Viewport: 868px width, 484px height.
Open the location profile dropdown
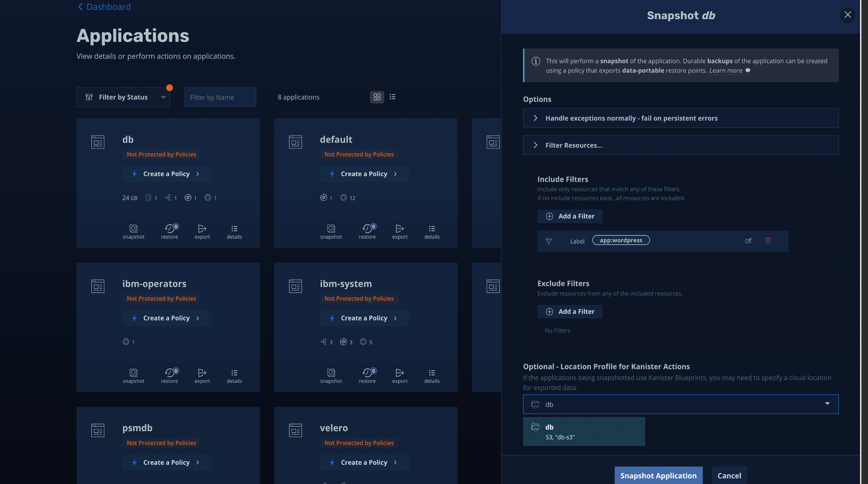pyautogui.click(x=680, y=404)
